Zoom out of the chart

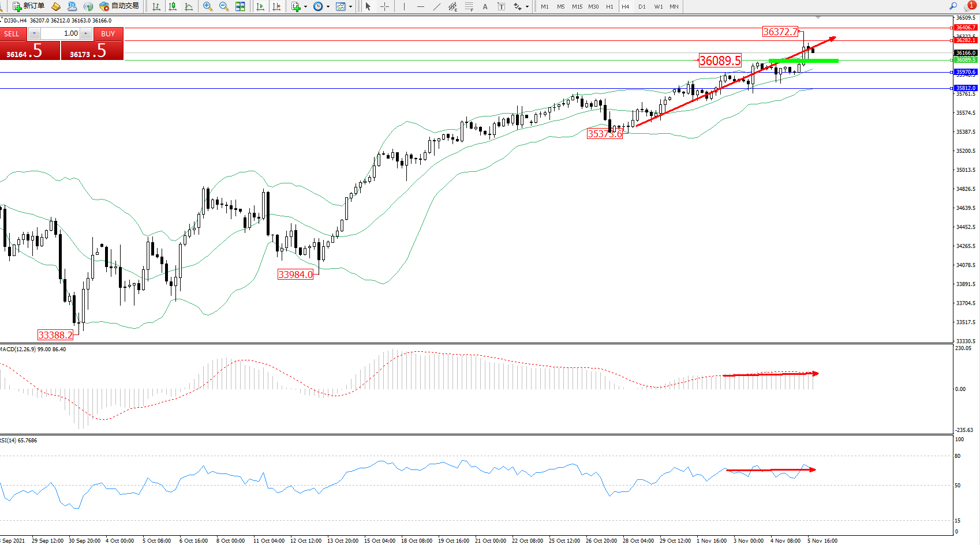224,6
